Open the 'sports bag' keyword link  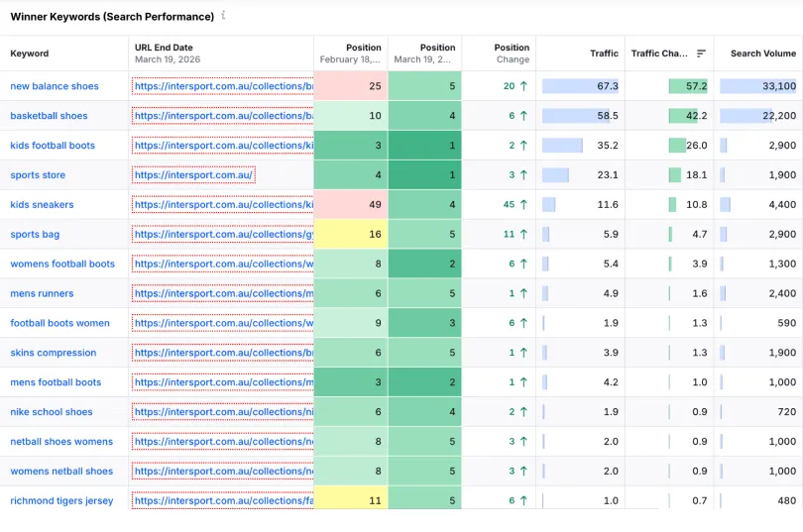(35, 234)
